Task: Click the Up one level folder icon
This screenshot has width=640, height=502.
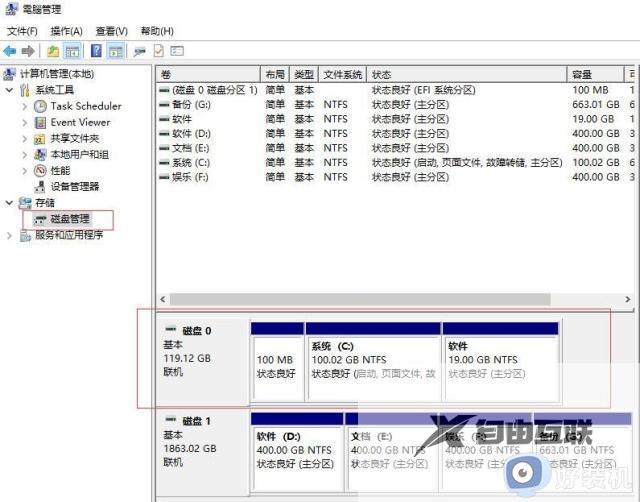Action: pyautogui.click(x=53, y=51)
